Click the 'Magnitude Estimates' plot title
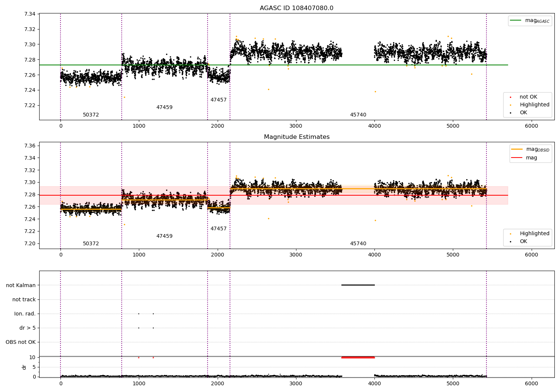The width and height of the screenshot is (560, 392). [x=296, y=137]
